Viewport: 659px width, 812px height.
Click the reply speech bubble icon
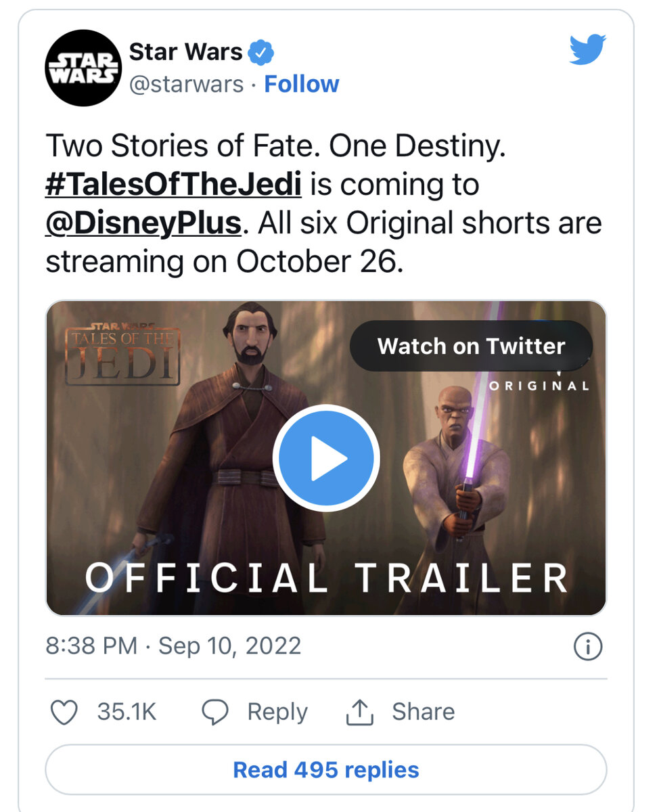[x=216, y=712]
